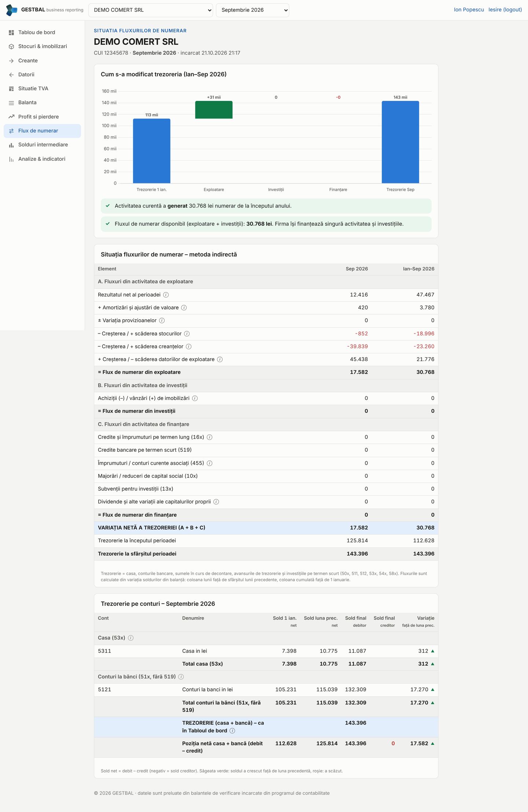This screenshot has height=812, width=528.
Task: Navigate to Situatie TVA
Action: tap(43, 89)
